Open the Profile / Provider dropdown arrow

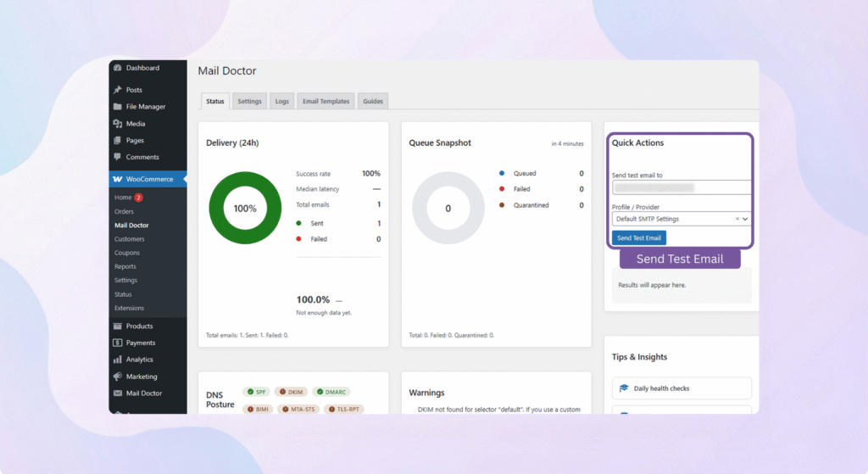click(x=745, y=219)
